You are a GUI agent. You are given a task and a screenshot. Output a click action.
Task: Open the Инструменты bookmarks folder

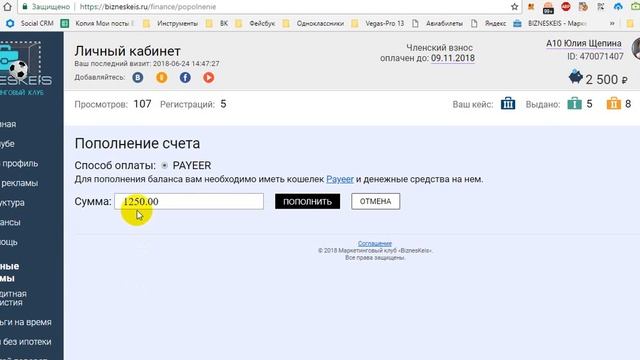click(170, 24)
